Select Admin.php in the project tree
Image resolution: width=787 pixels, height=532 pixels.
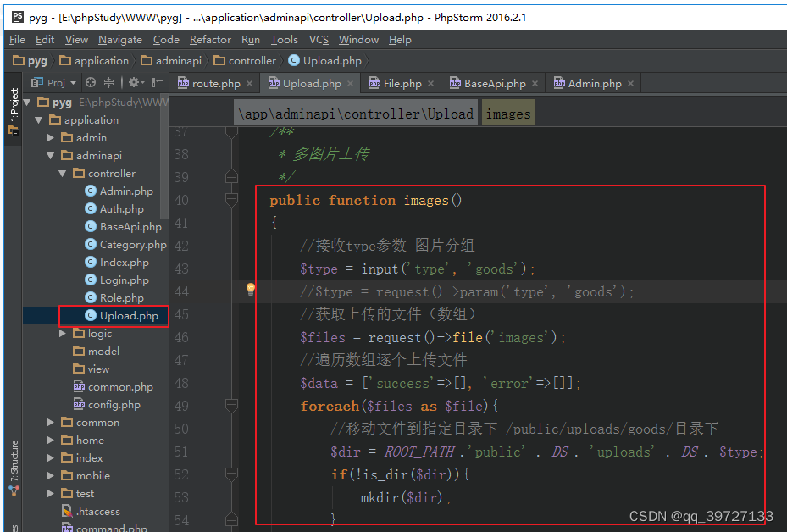119,191
